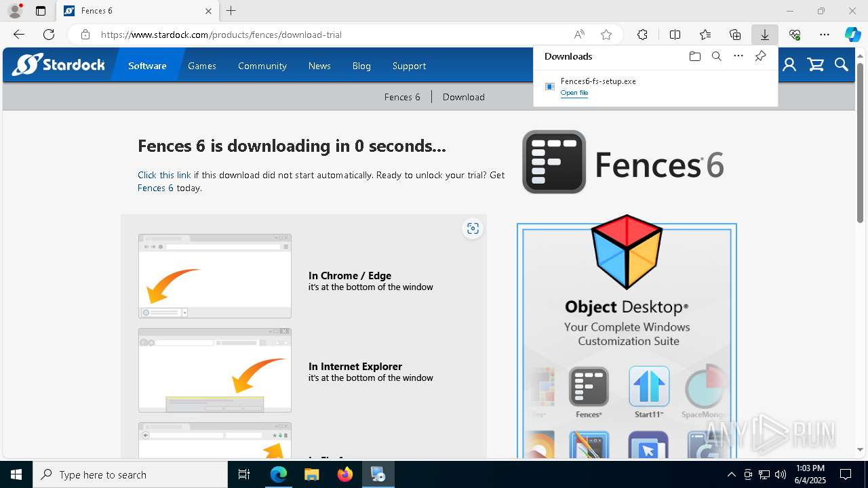The width and height of the screenshot is (868, 488).
Task: Toggle the Downloads toolbar button
Action: click(764, 35)
